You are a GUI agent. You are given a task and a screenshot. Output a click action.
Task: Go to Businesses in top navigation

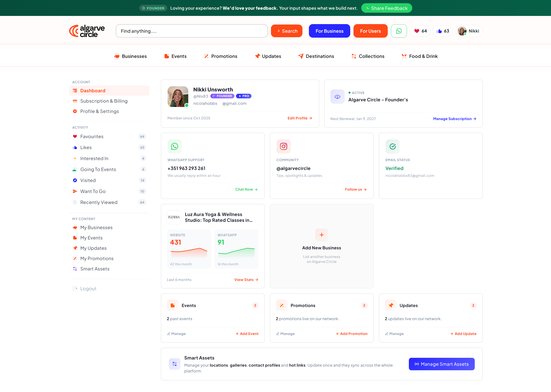coord(130,56)
